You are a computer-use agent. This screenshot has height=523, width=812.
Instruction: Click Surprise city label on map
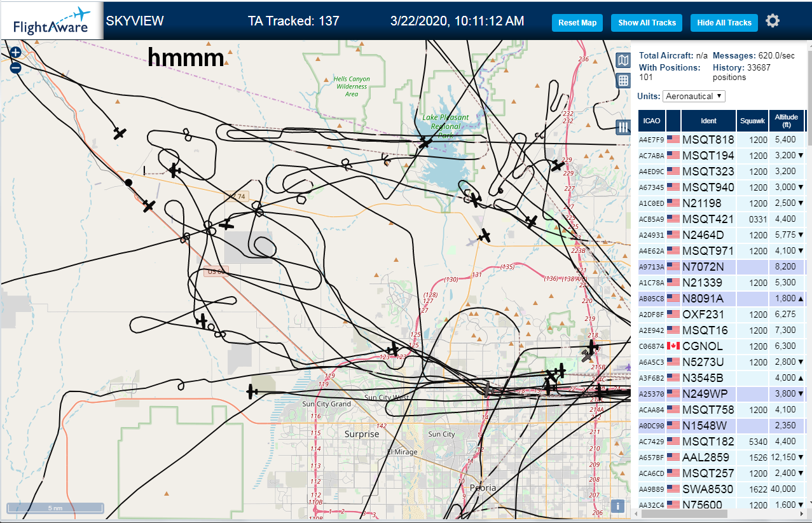362,434
